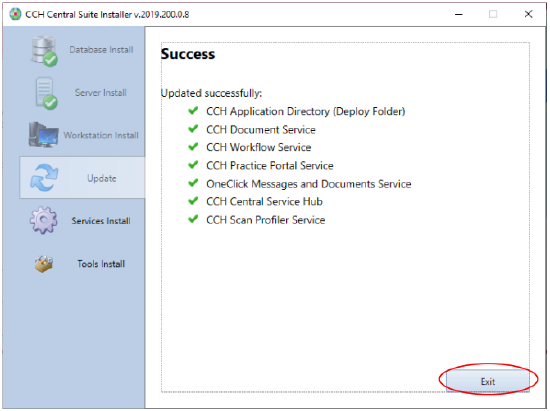Click green checkmark beside CCH Workflow Service
Viewport: 550px width, 411px height.
[x=193, y=147]
